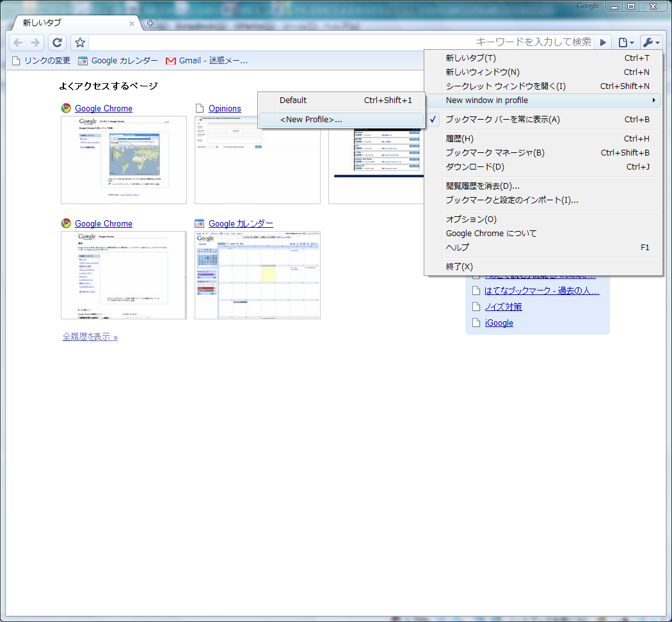
Task: Click Opinions page thumbnail
Action: click(257, 160)
